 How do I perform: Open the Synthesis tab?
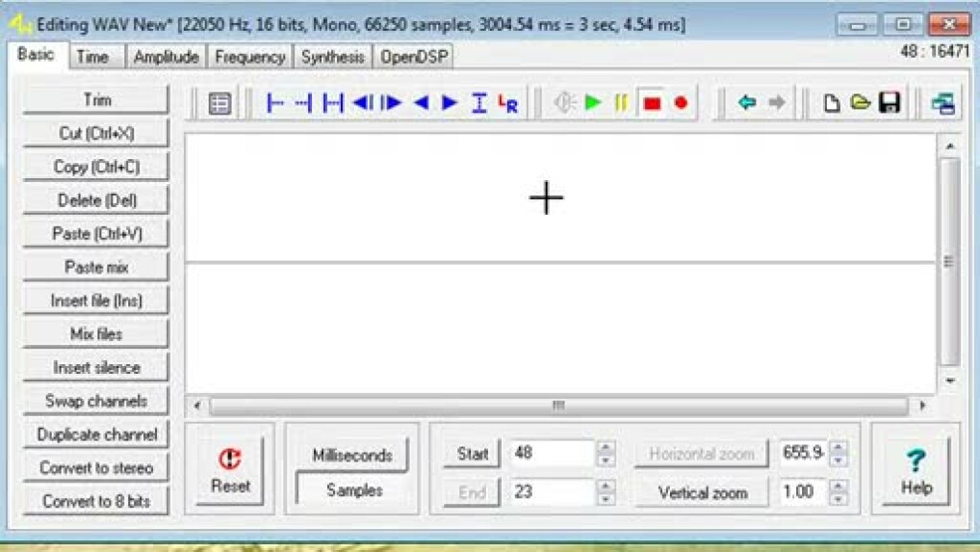332,57
